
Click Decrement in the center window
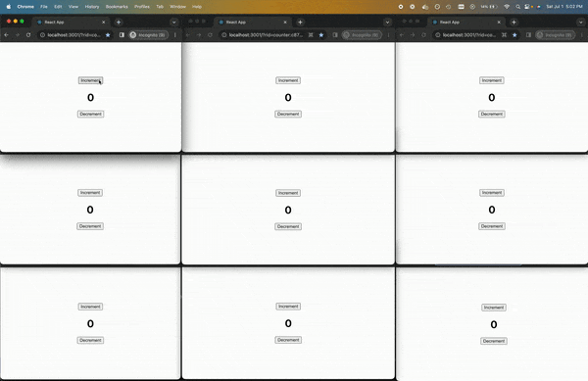coord(288,226)
